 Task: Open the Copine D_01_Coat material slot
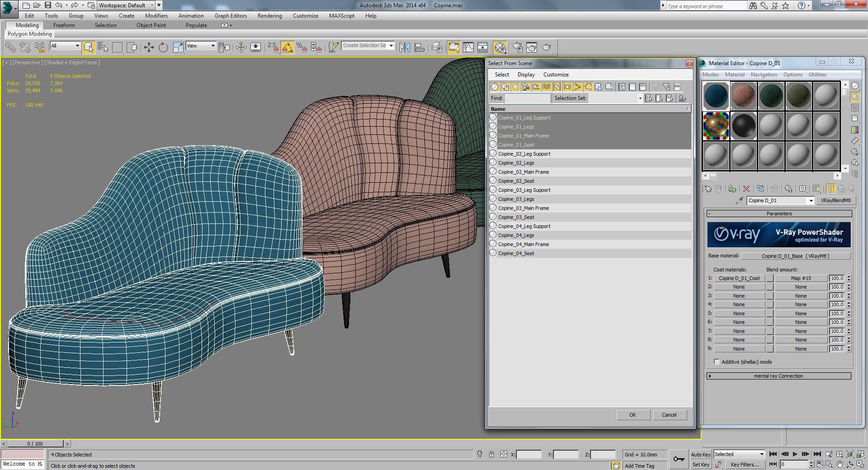pos(739,279)
